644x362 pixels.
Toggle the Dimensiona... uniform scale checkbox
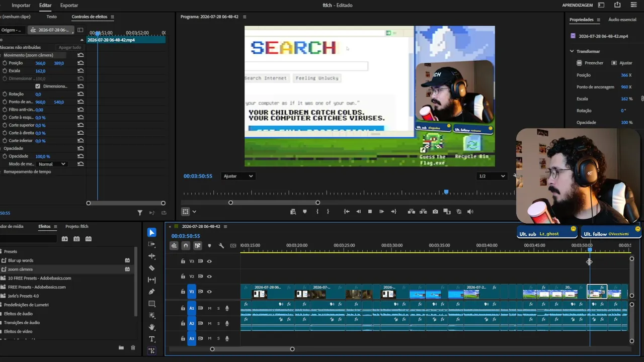(38, 86)
